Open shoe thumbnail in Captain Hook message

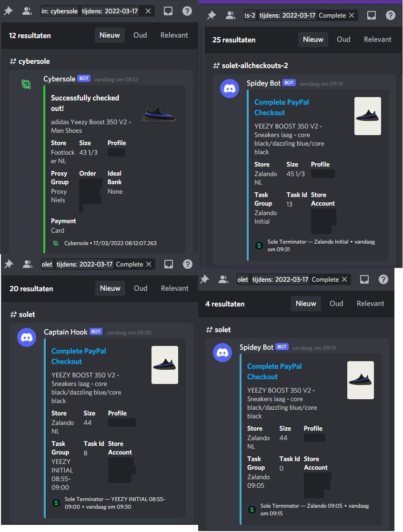pyautogui.click(x=165, y=365)
